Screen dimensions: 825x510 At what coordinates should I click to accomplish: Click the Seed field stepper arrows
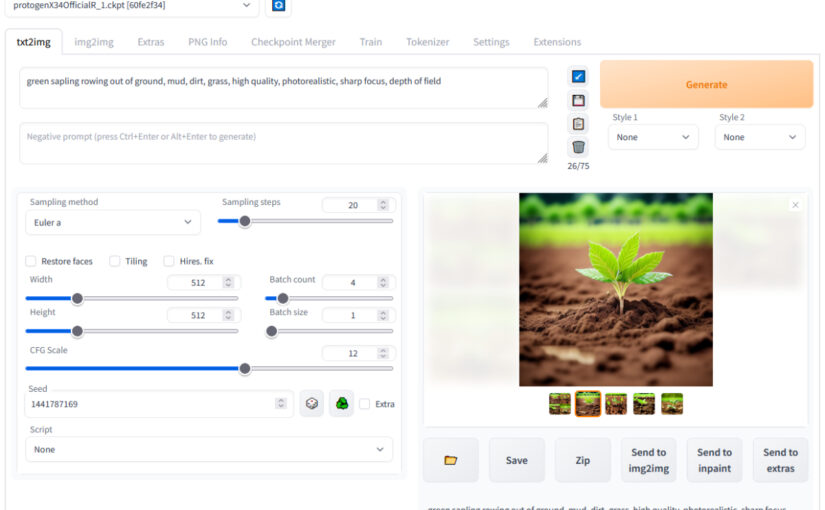pyautogui.click(x=281, y=404)
